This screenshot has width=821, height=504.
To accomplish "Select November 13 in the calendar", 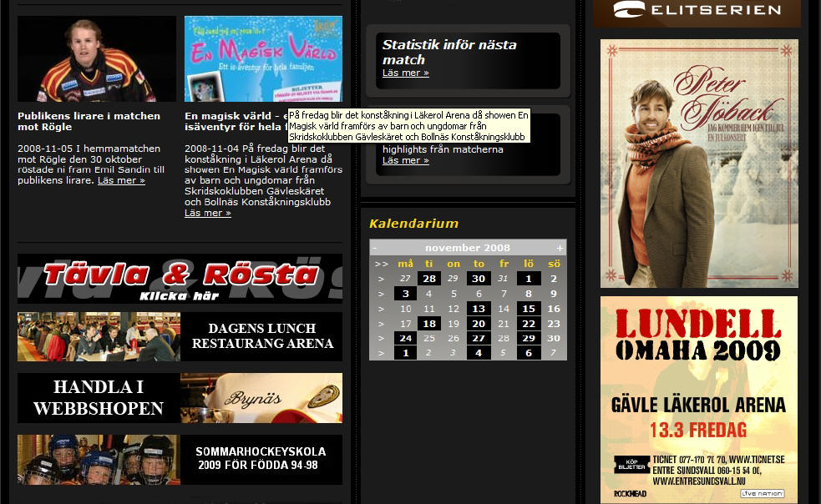I will click(x=479, y=309).
